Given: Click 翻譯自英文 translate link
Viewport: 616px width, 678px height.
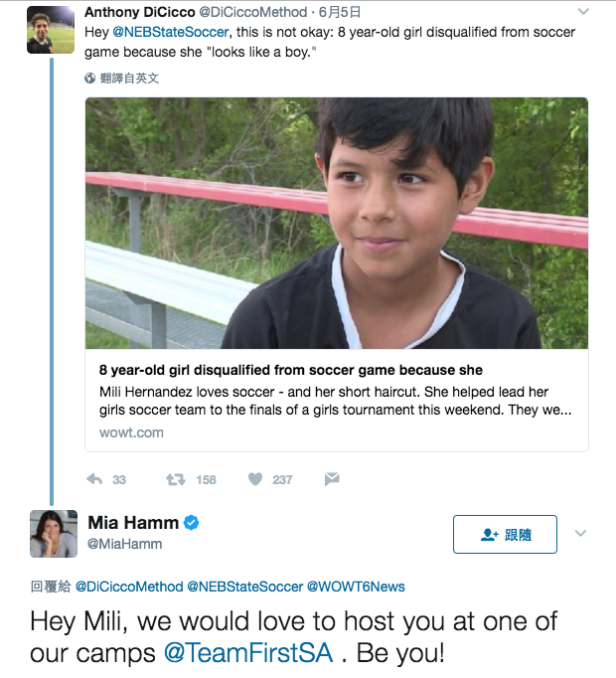Looking at the screenshot, I should point(129,78).
